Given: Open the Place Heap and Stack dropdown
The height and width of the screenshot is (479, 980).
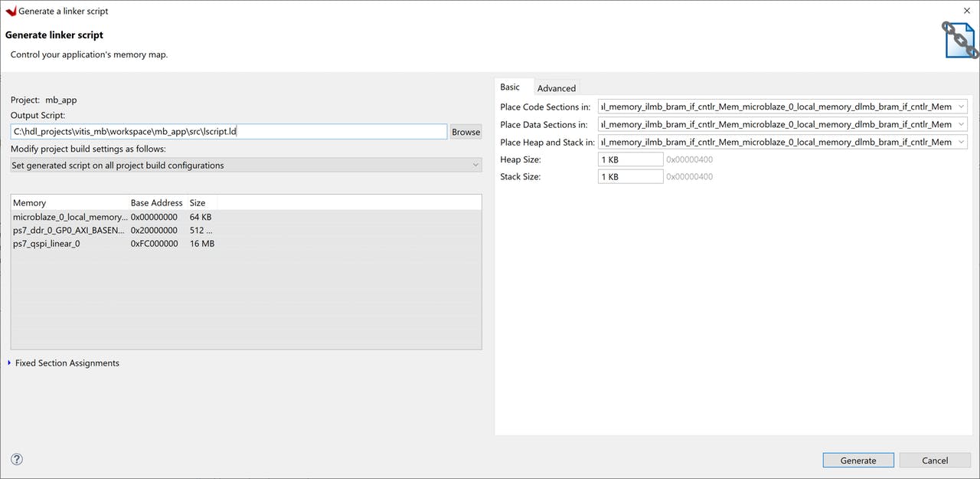Looking at the screenshot, I should [782, 143].
